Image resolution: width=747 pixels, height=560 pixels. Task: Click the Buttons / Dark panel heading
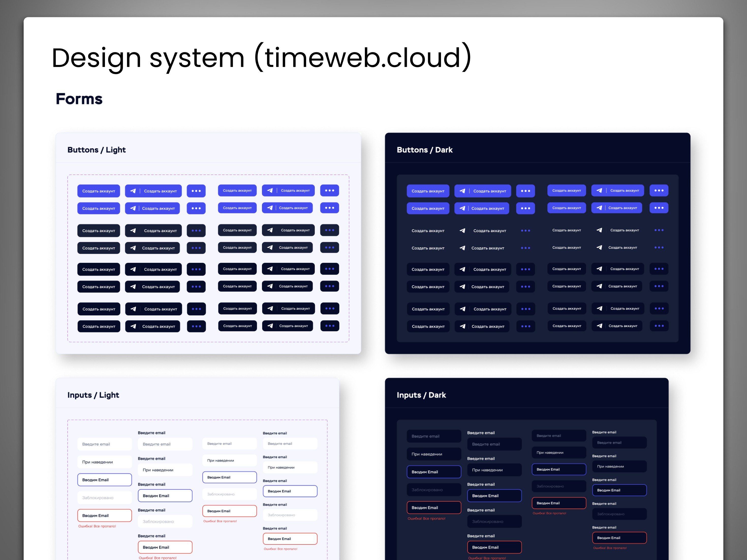click(x=425, y=150)
